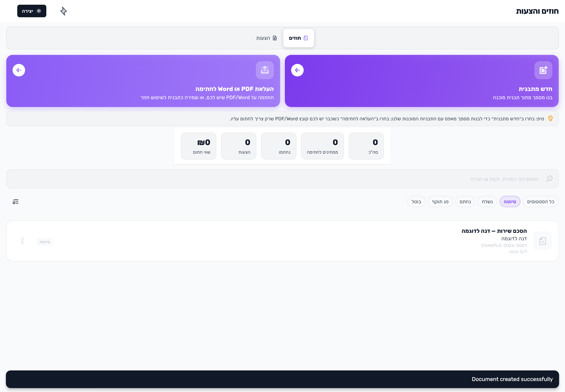Click arrow button on העלאת PDF card
The height and width of the screenshot is (392, 565).
[x=19, y=70]
